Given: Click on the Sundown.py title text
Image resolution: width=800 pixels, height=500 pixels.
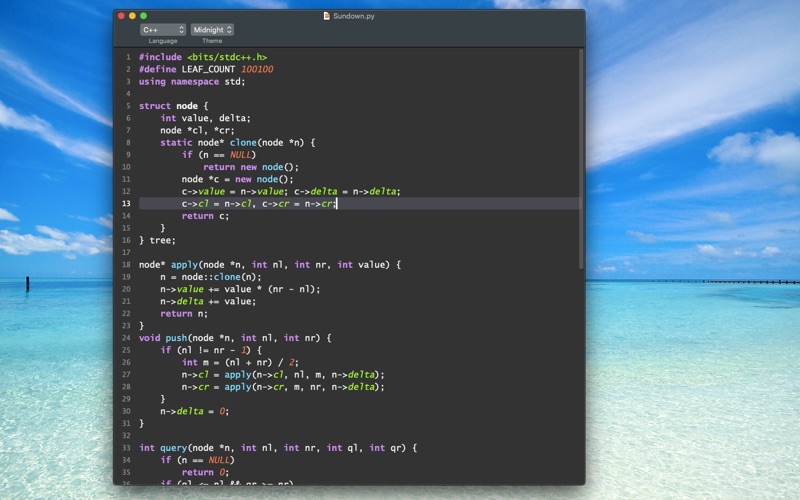Looking at the screenshot, I should pyautogui.click(x=354, y=16).
